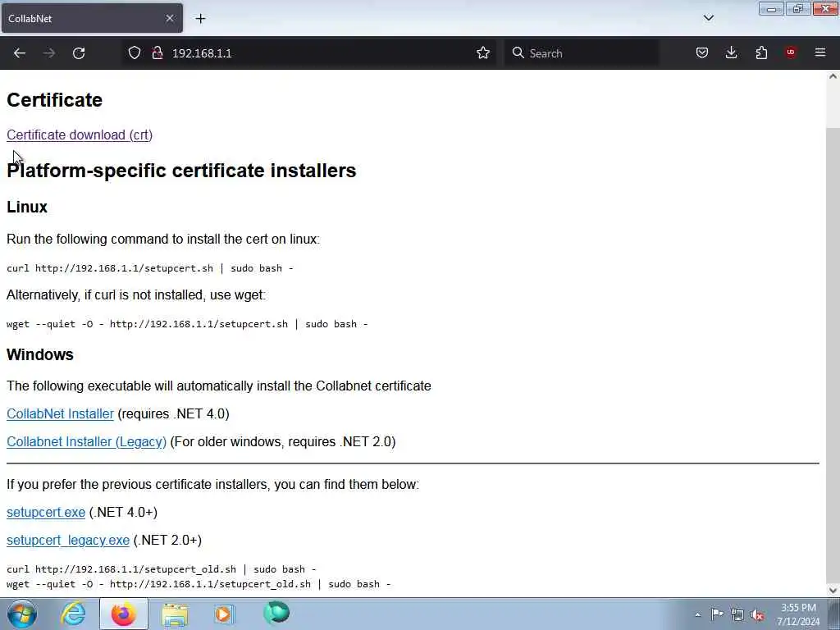840x630 pixels.
Task: Click the Windows heading
Action: pyautogui.click(x=40, y=354)
